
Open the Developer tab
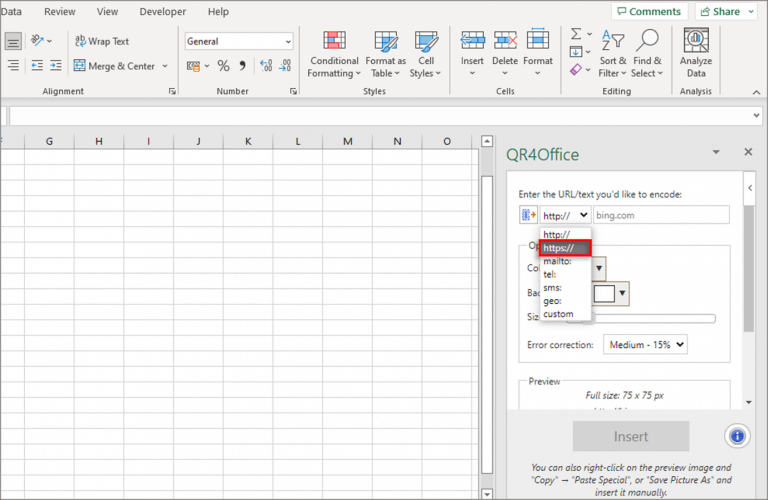coord(163,12)
